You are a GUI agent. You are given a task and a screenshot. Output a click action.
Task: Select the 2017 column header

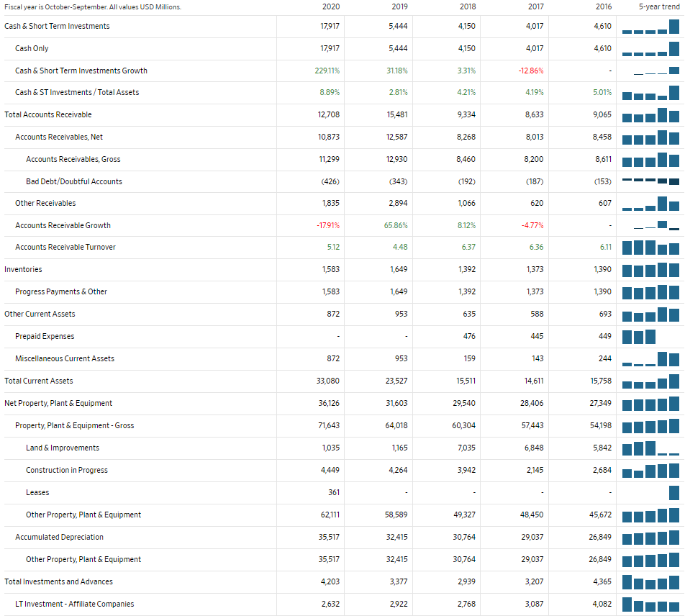click(535, 6)
